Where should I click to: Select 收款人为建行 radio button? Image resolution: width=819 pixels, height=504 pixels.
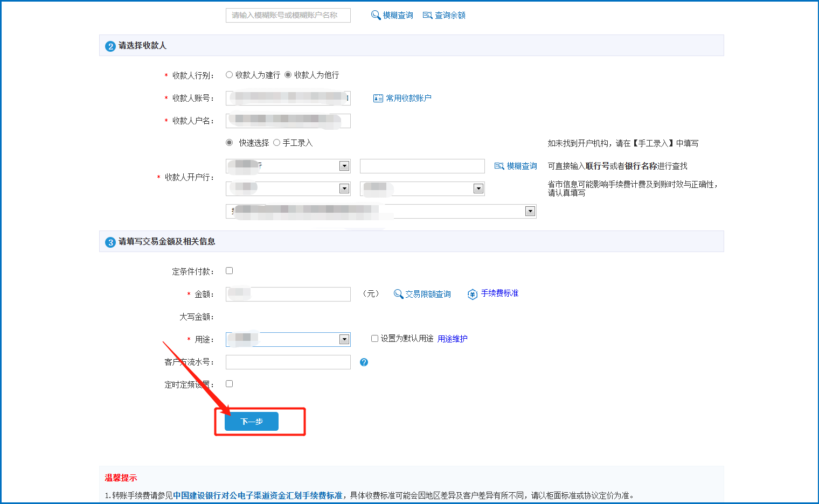click(229, 75)
